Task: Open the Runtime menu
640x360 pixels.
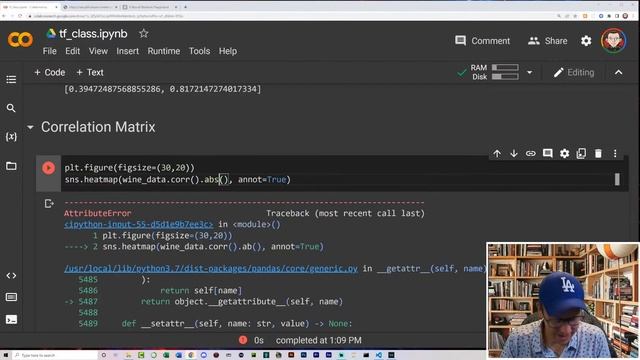Action: click(x=164, y=51)
